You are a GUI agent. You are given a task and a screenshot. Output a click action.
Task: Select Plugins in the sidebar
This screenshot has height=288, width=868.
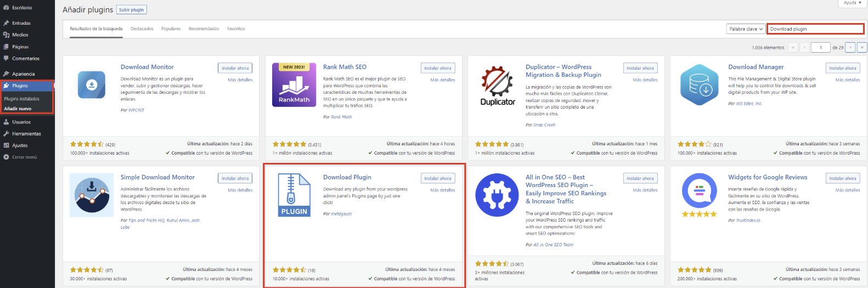27,86
